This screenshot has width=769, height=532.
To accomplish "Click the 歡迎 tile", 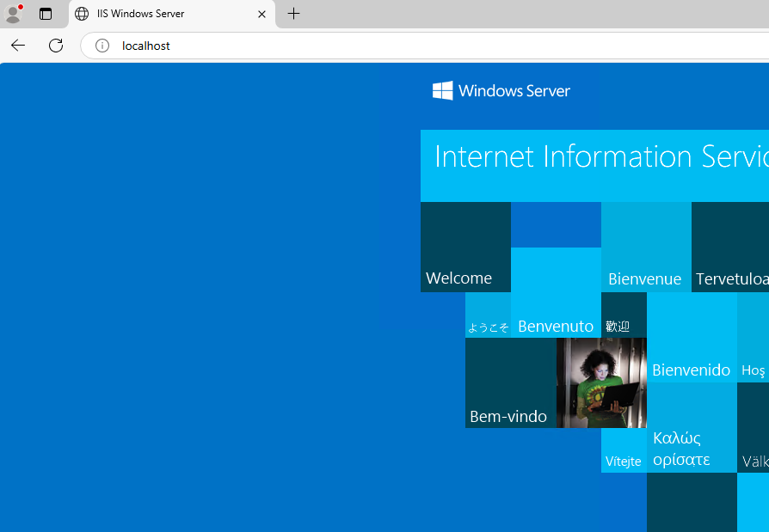I will pyautogui.click(x=624, y=315).
